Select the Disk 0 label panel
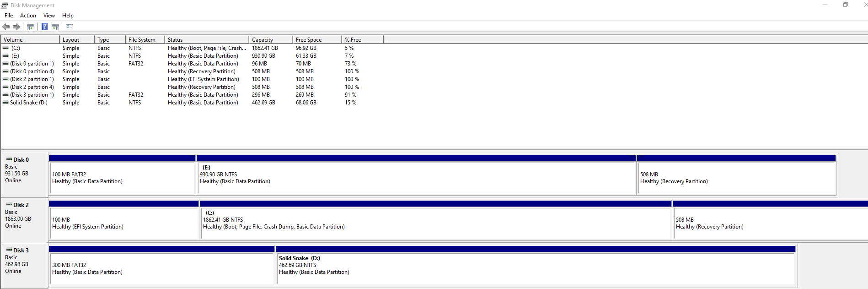The height and width of the screenshot is (289, 868). click(25, 174)
